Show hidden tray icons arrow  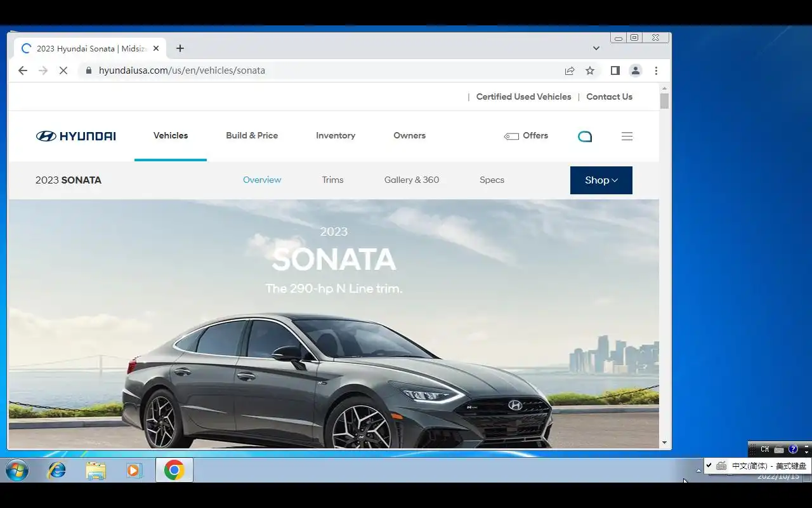(x=698, y=471)
